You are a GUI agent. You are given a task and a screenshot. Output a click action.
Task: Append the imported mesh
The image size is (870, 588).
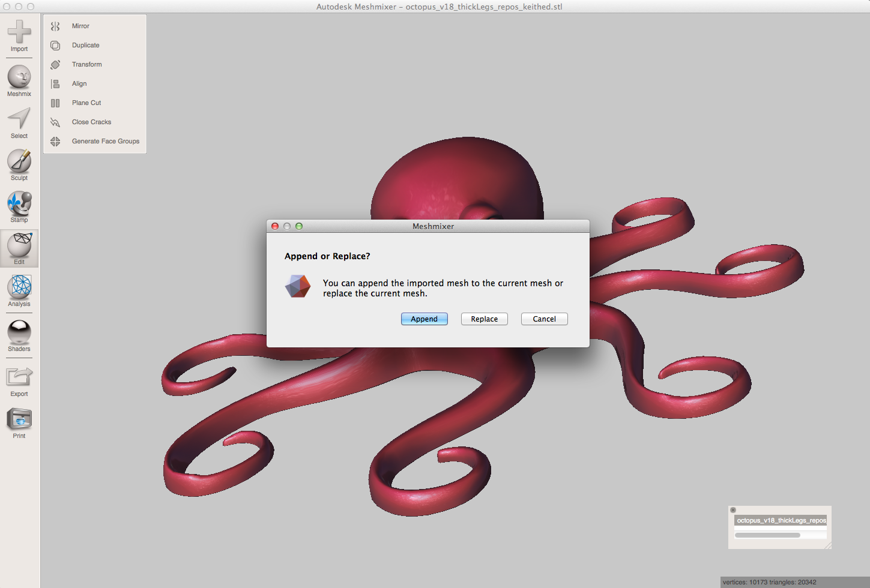click(x=424, y=319)
